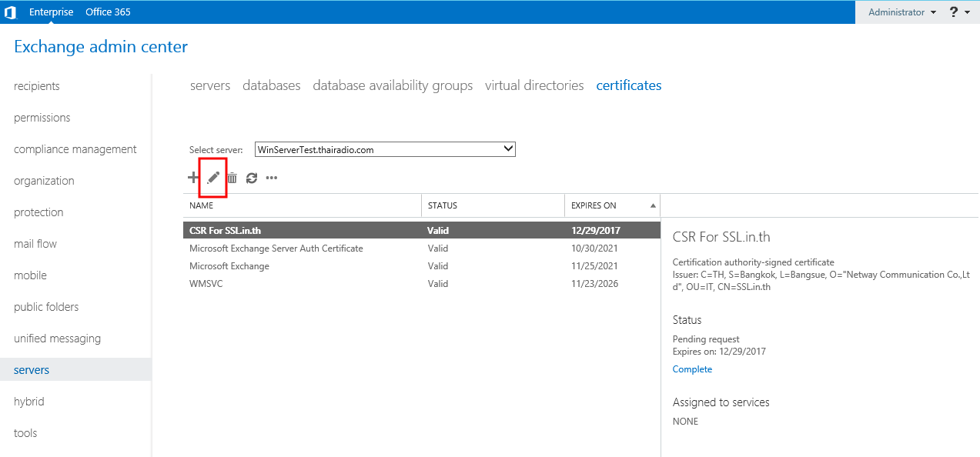This screenshot has height=457, width=980.
Task: Delete certificate using trash icon
Action: click(232, 178)
